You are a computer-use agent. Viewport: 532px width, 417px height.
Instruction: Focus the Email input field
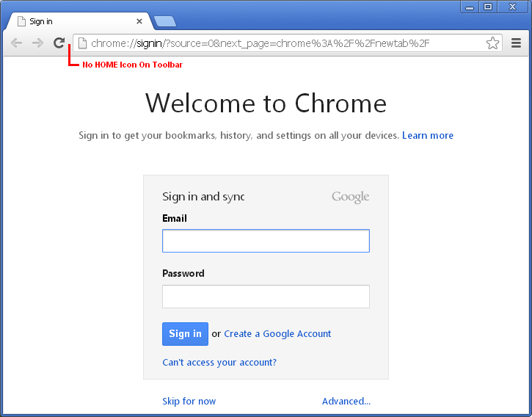click(266, 241)
